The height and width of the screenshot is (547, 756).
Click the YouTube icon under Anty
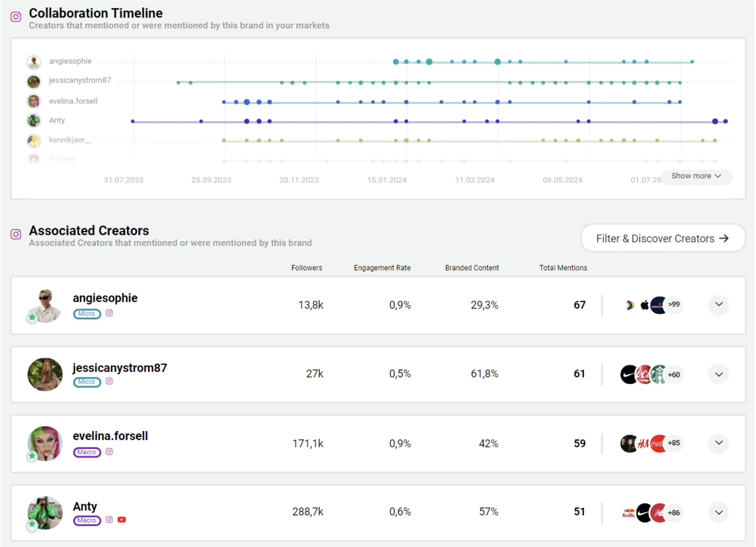[122, 520]
